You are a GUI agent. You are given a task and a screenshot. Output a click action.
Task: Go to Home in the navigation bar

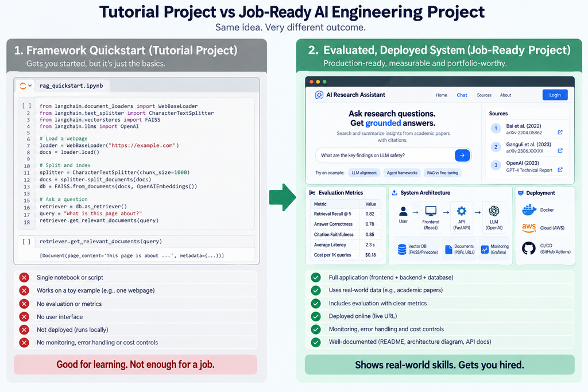point(442,95)
